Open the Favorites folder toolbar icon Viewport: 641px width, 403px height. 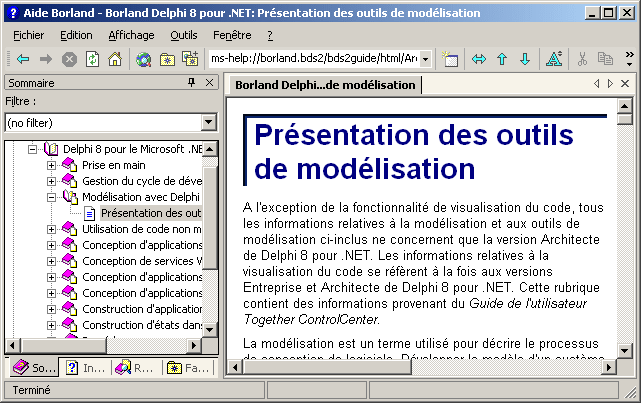coord(167,60)
